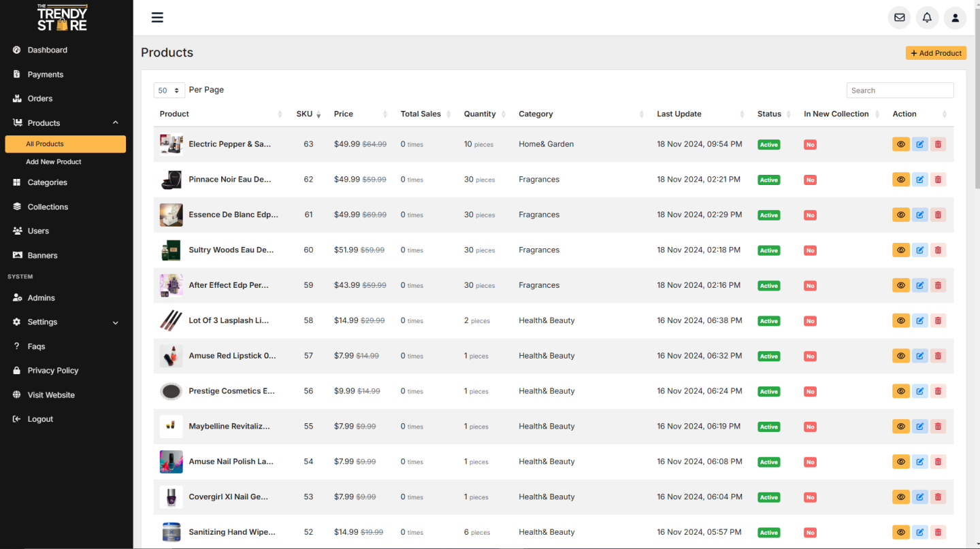The height and width of the screenshot is (549, 980).
Task: Open the per page count dropdown
Action: [169, 90]
